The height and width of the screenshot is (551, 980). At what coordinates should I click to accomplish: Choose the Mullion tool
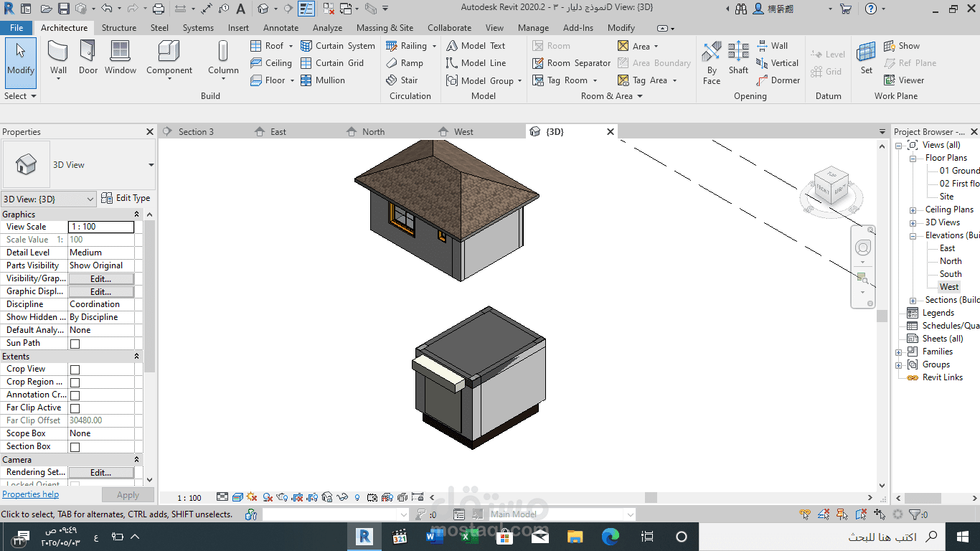323,80
